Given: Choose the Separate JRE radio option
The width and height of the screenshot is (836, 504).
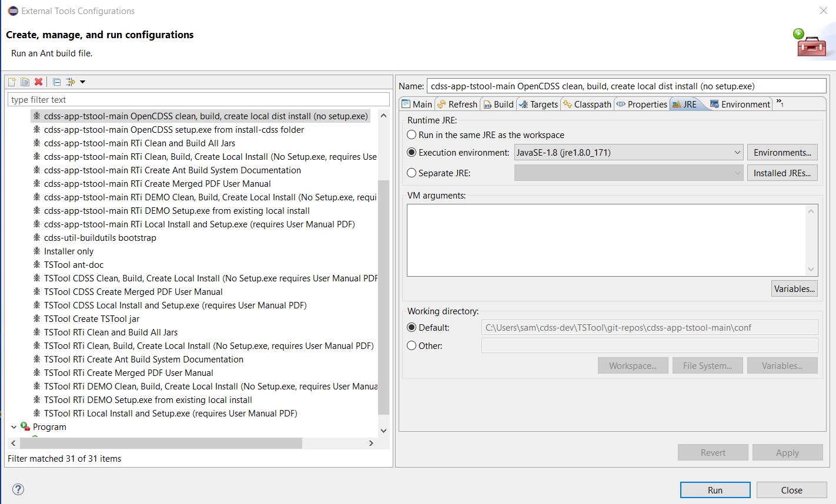Looking at the screenshot, I should click(412, 173).
